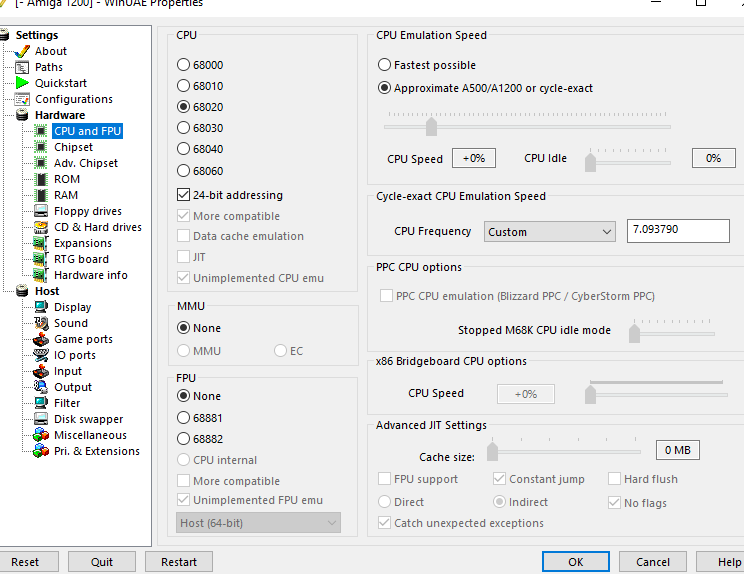
Task: Click the Floppy drives icon
Action: click(41, 211)
